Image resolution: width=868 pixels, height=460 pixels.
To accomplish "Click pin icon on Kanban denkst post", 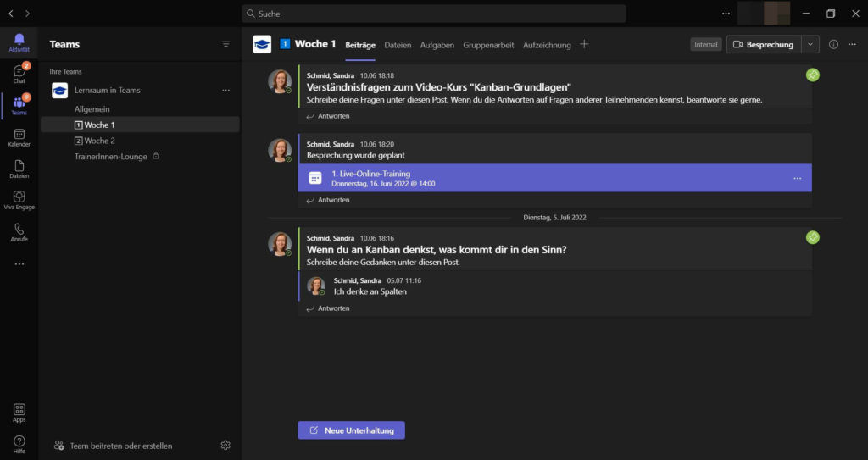I will [812, 237].
